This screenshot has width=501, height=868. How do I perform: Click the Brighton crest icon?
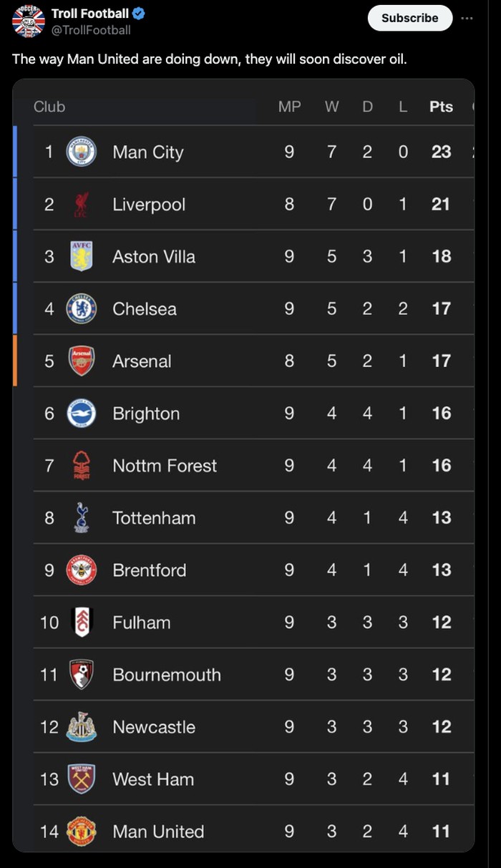click(x=82, y=413)
